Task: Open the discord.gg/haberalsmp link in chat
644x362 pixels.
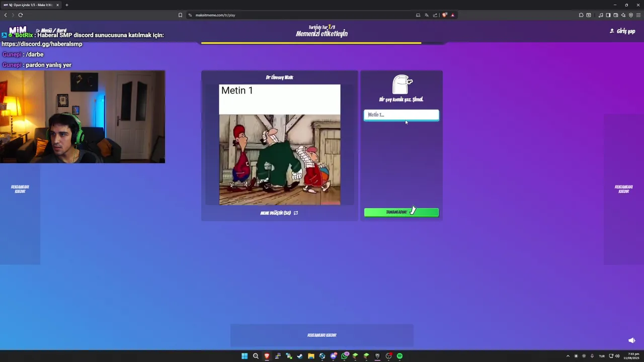Action: tap(42, 44)
